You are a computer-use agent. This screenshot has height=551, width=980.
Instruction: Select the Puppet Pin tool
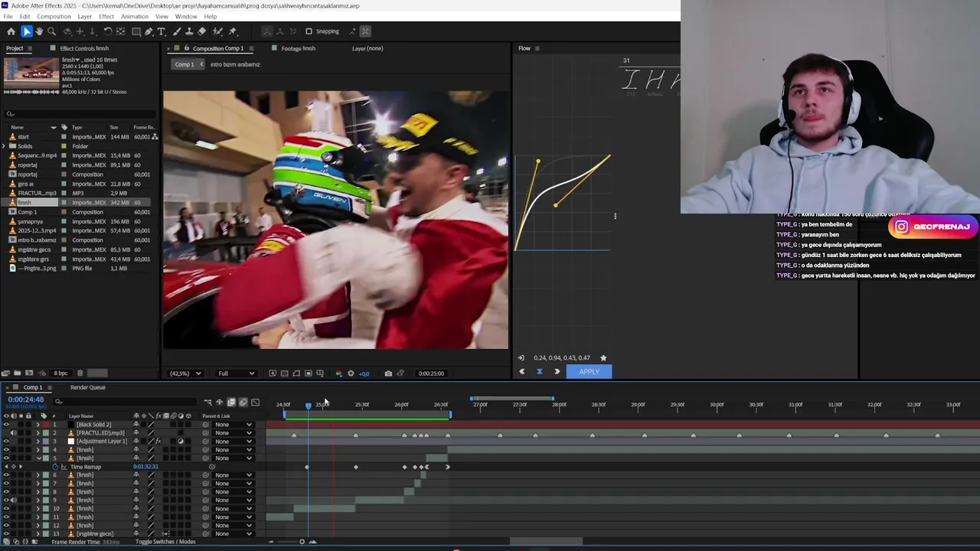click(233, 31)
